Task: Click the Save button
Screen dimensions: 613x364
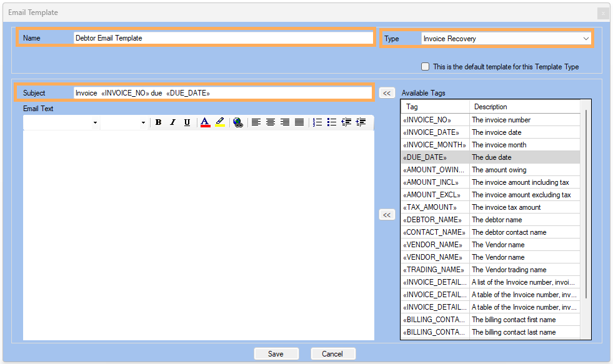Action: 276,353
